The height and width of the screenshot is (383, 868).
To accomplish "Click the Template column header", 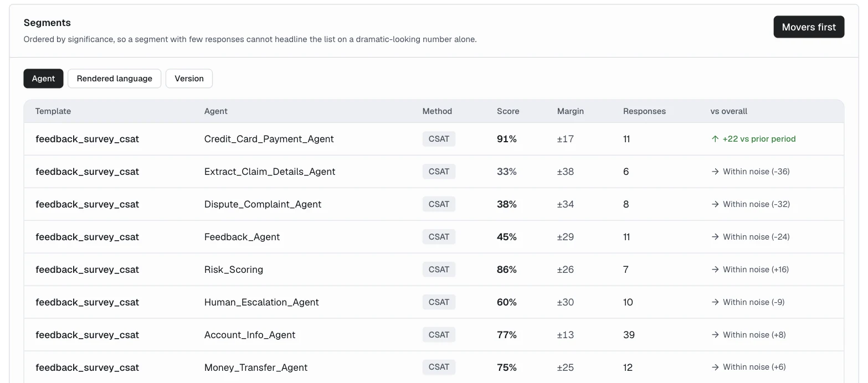I will click(53, 111).
